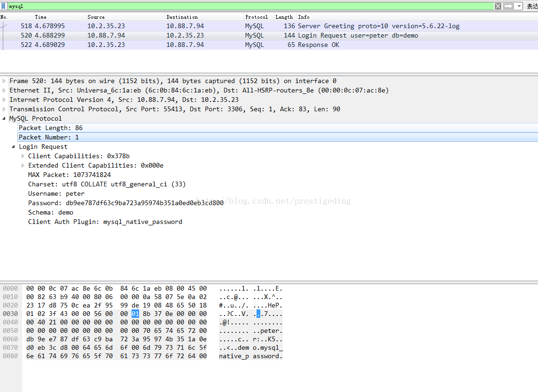
Task: Collapse the MySQL Protocol node
Action: [4, 118]
